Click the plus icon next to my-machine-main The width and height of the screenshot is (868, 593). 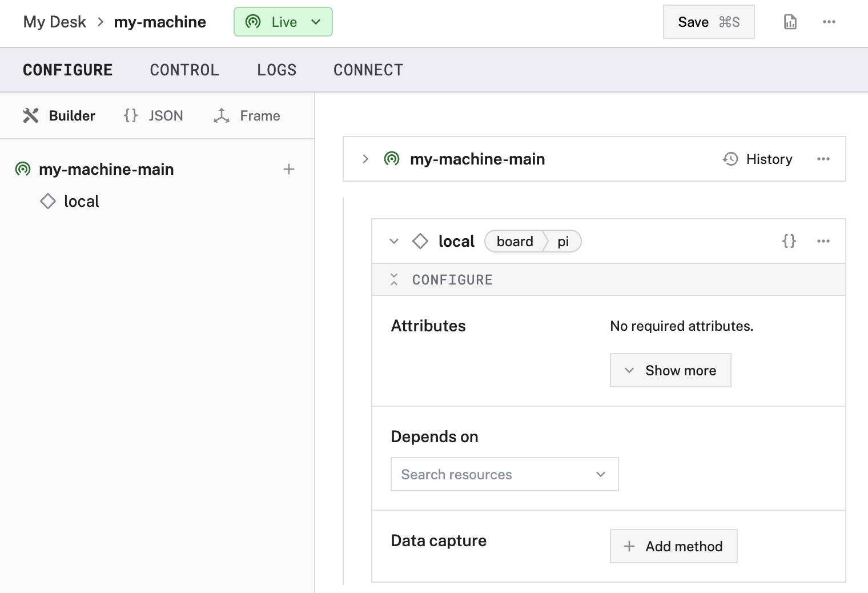coord(289,169)
